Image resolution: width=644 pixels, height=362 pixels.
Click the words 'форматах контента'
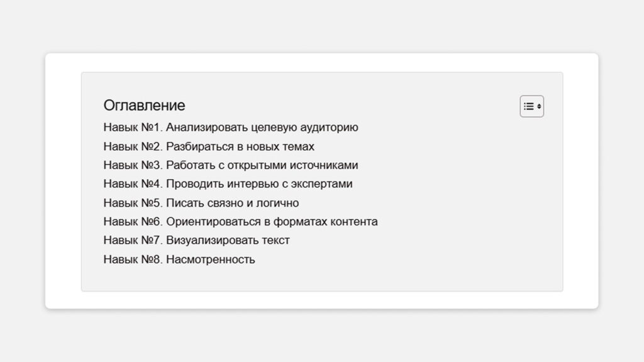(x=325, y=222)
